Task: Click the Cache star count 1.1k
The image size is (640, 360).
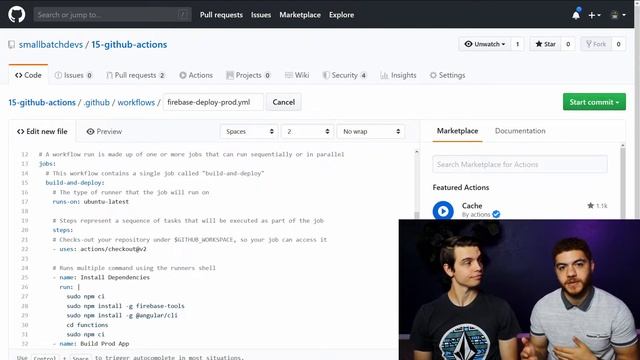Action: tap(597, 206)
